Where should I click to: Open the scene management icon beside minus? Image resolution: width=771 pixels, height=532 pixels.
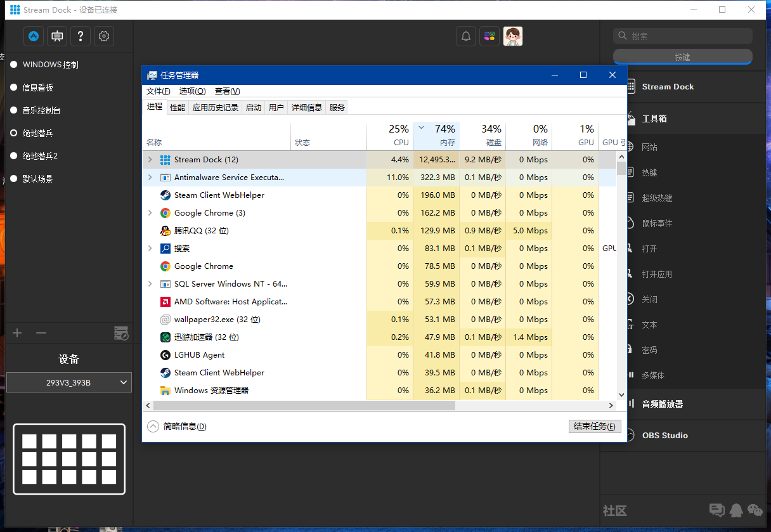[121, 333]
